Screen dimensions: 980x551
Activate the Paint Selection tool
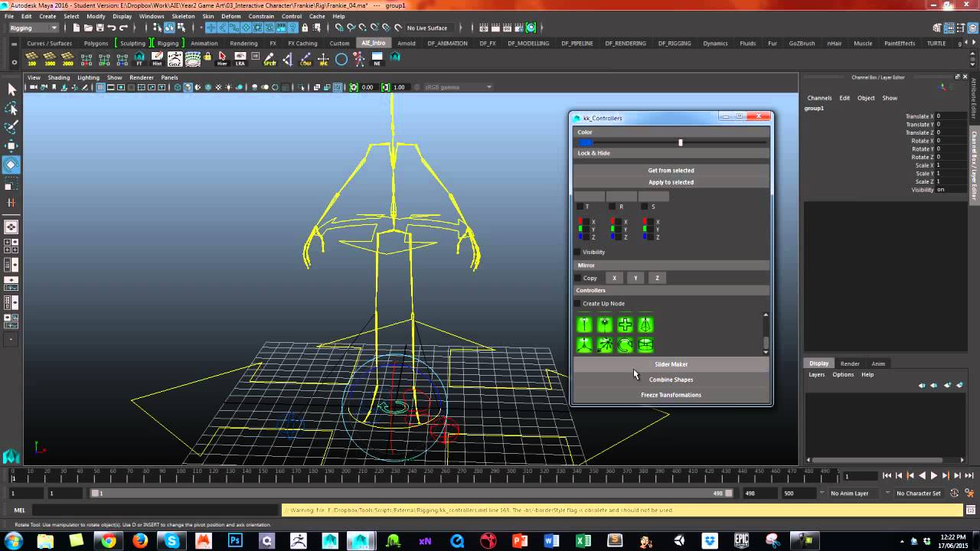coord(11,127)
